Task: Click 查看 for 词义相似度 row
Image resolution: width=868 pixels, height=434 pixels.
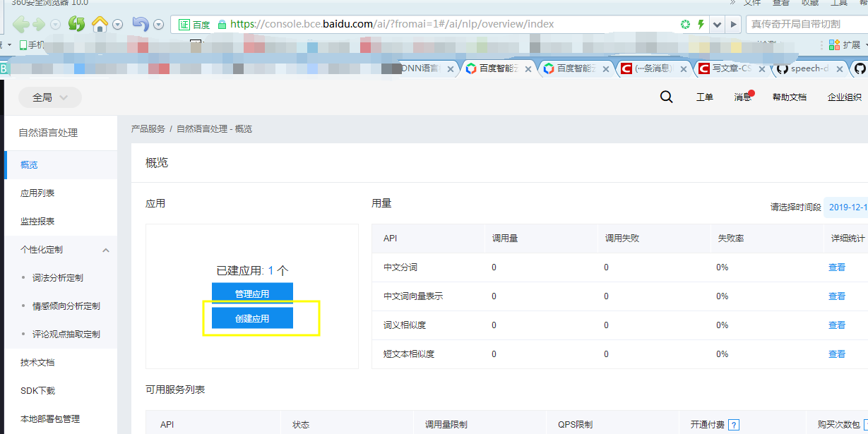Action: pyautogui.click(x=837, y=325)
